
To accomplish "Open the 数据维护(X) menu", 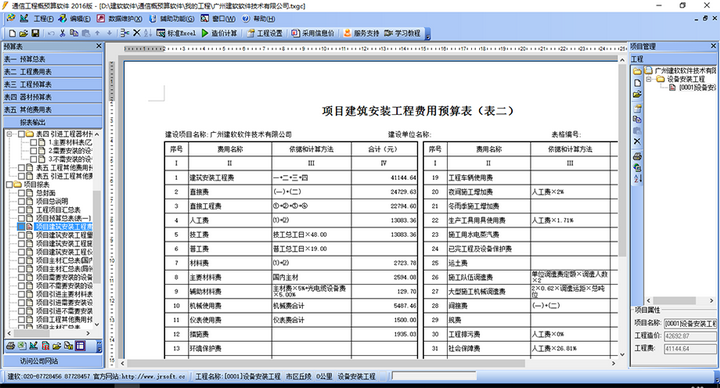I will 125,19.
